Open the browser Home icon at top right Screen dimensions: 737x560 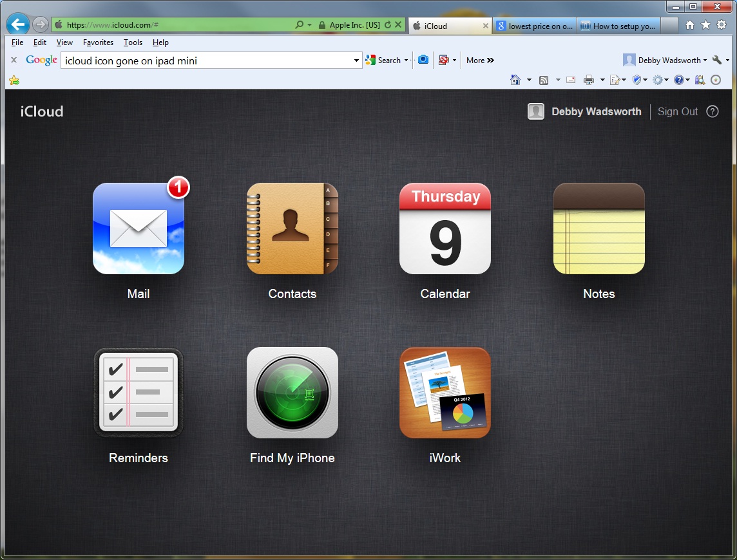click(x=689, y=25)
